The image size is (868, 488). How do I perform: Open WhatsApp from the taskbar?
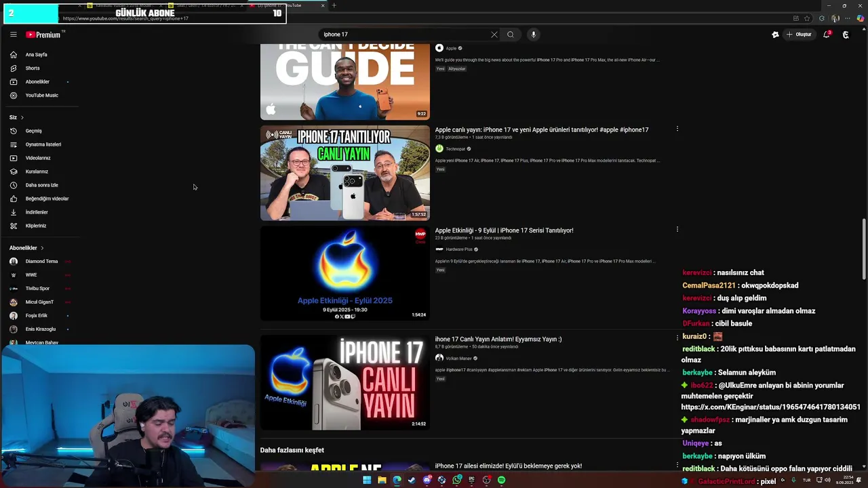tap(456, 480)
